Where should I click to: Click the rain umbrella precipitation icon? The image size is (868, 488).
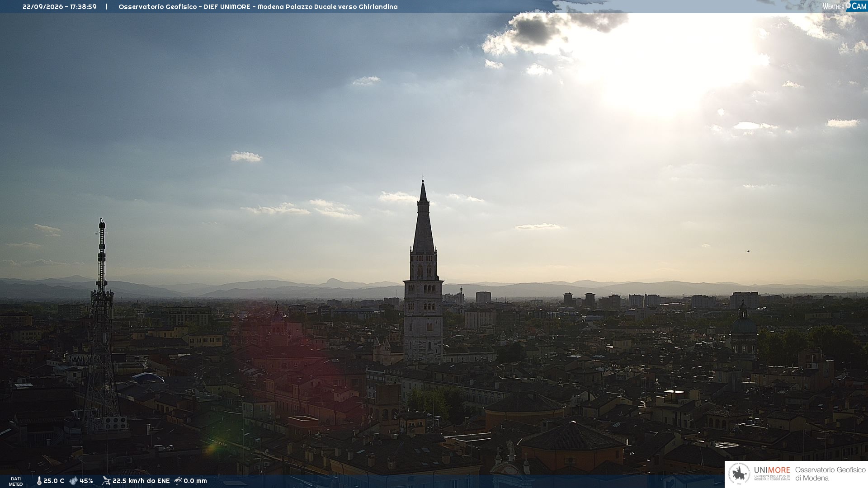pos(178,481)
